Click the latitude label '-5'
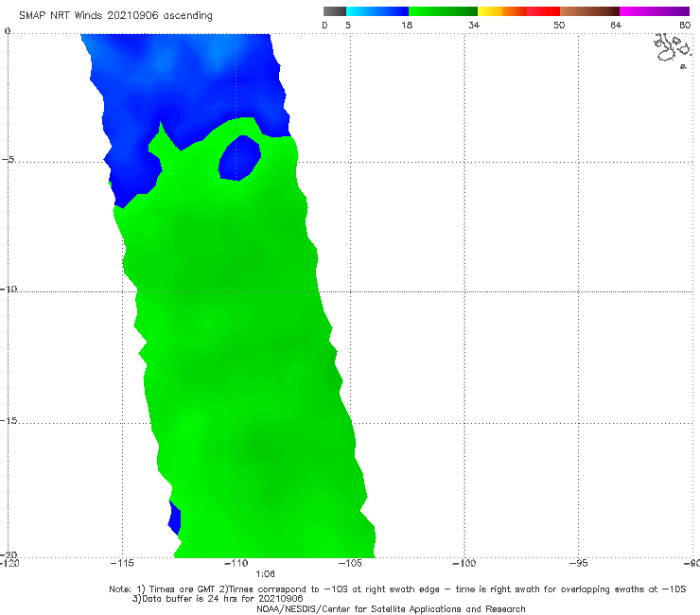This screenshot has width=700, height=615. (8, 160)
